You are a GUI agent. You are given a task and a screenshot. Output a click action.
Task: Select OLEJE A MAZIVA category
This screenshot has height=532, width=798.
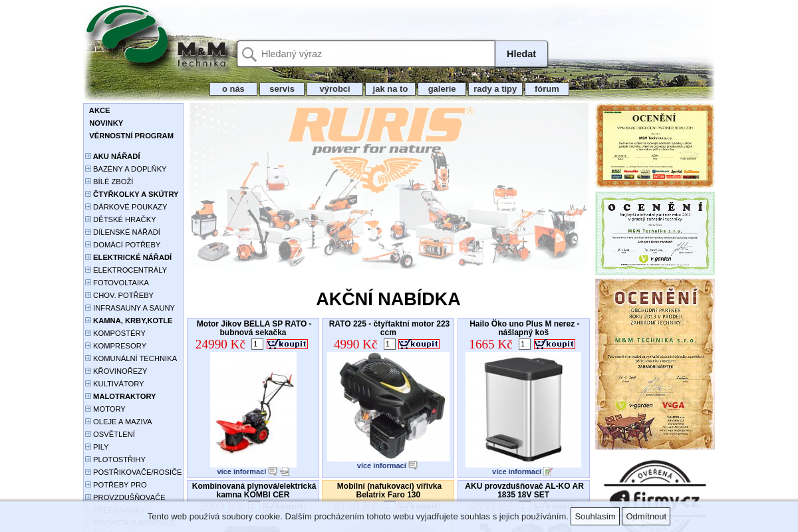(x=122, y=422)
